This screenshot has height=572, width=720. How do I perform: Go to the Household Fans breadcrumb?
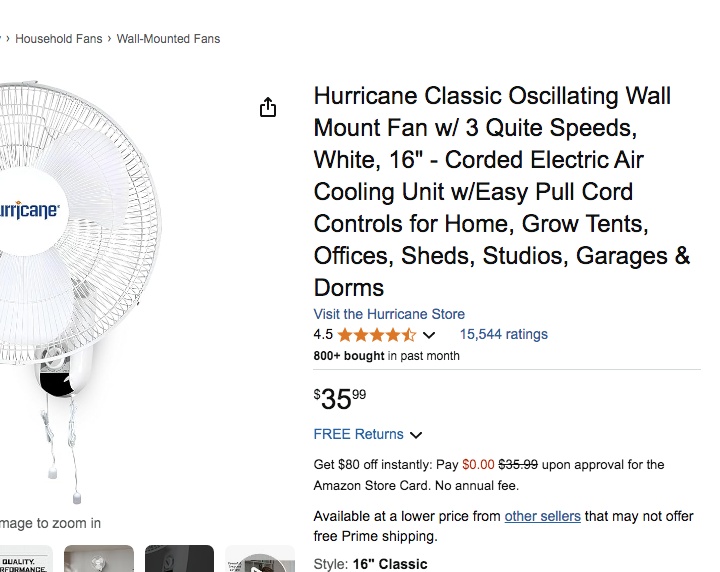[59, 39]
